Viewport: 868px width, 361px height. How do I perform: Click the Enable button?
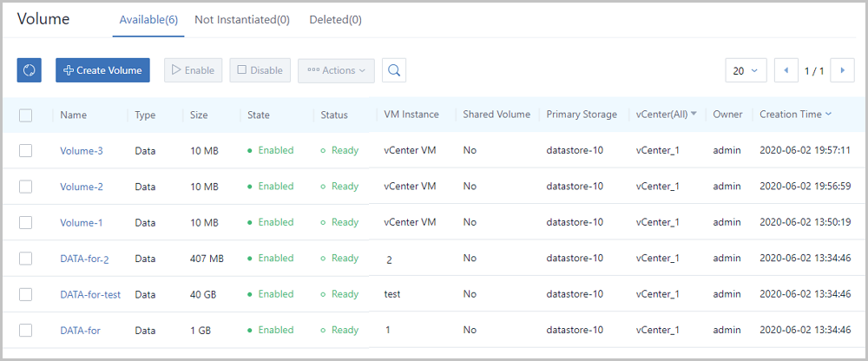pos(194,70)
